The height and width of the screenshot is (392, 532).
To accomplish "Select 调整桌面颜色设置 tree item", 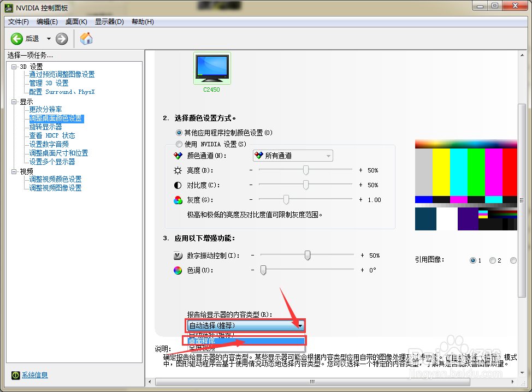I will coord(56,118).
